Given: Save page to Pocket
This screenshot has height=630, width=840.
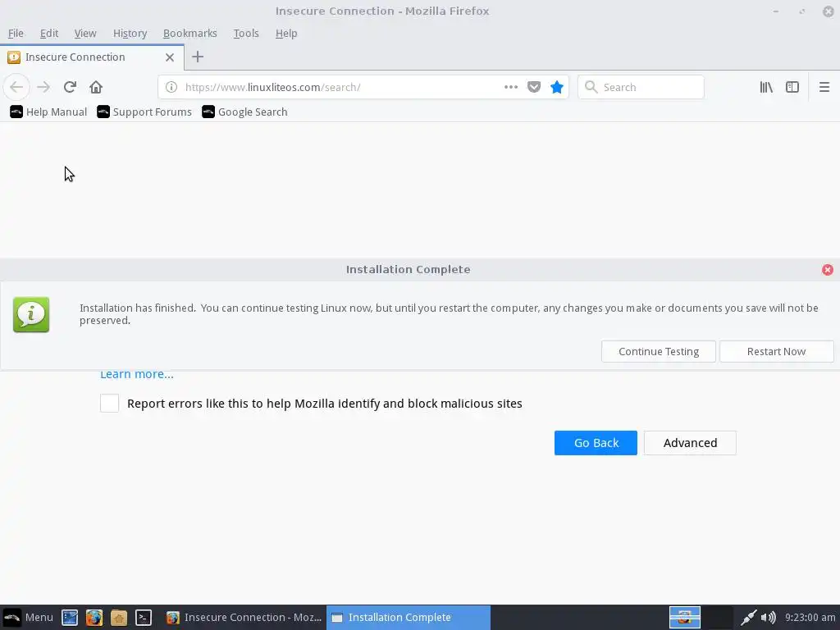Looking at the screenshot, I should (x=533, y=87).
